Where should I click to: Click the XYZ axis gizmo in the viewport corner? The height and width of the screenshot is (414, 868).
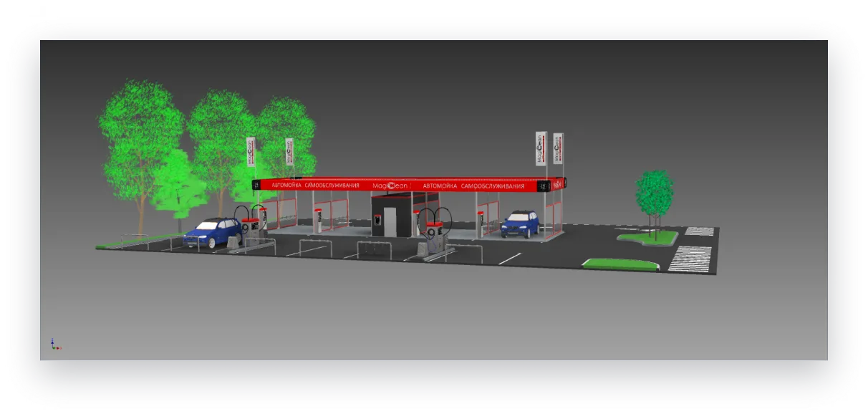pos(55,345)
